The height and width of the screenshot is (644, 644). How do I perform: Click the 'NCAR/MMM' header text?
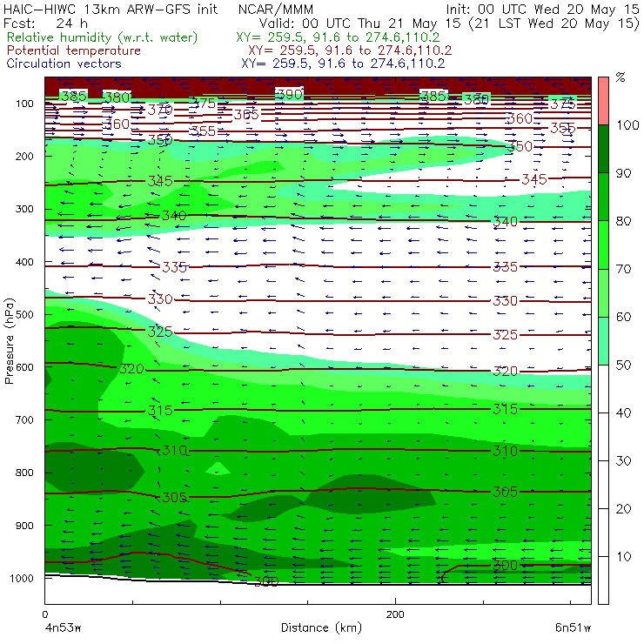pyautogui.click(x=276, y=9)
